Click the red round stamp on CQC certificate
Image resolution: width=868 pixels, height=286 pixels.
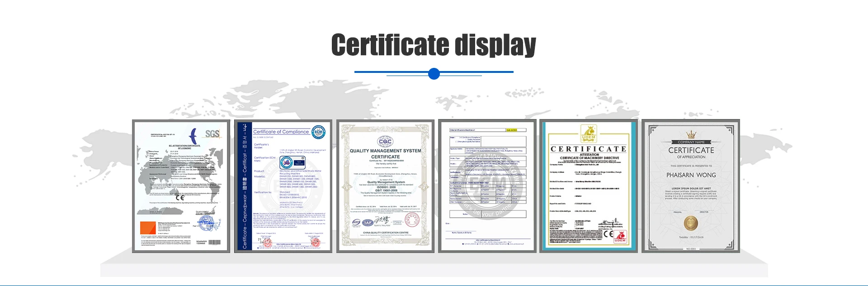point(411,220)
